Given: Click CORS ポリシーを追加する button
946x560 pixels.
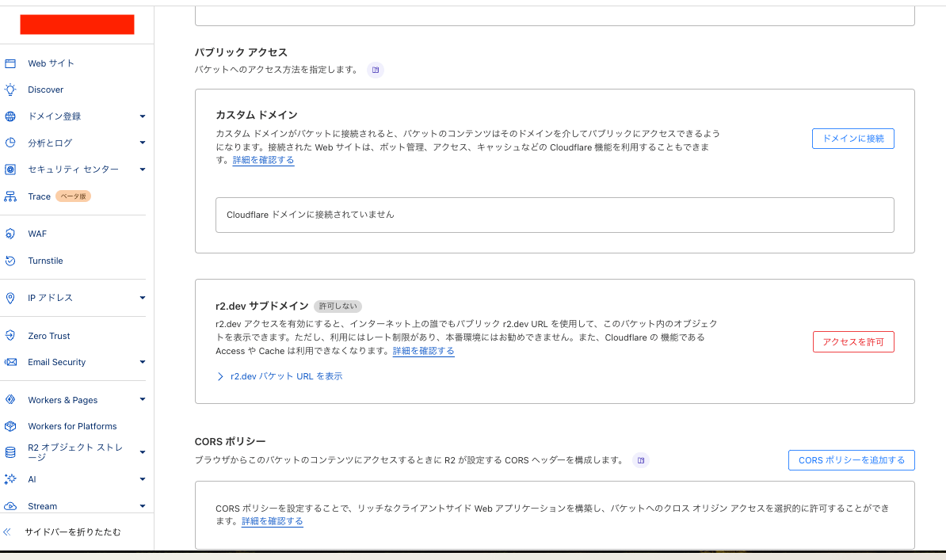Looking at the screenshot, I should click(x=851, y=460).
